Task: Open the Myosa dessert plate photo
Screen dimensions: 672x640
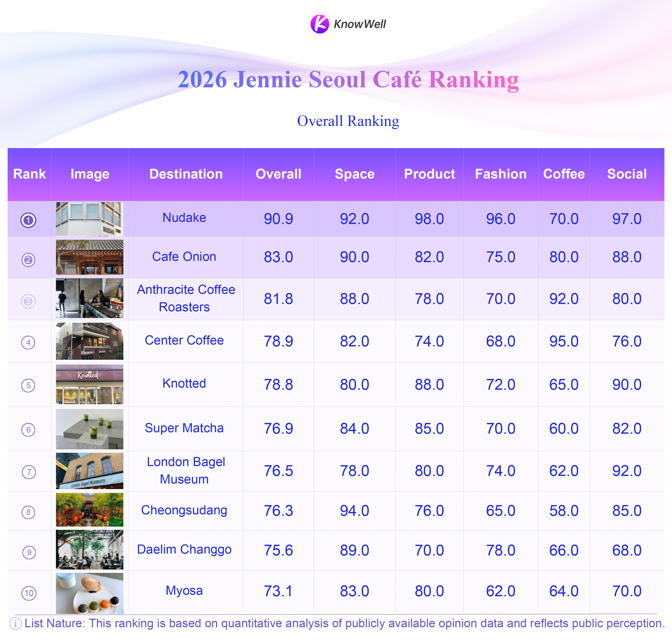Action: [89, 593]
